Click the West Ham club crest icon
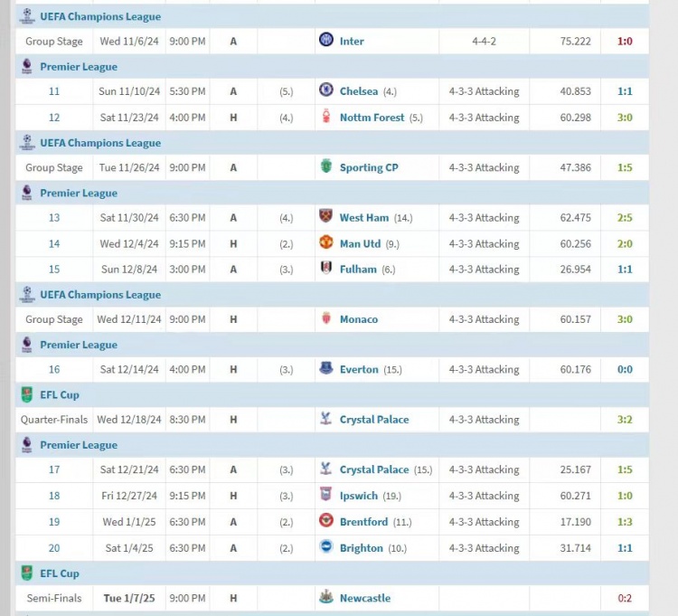The image size is (678, 616). point(326,216)
